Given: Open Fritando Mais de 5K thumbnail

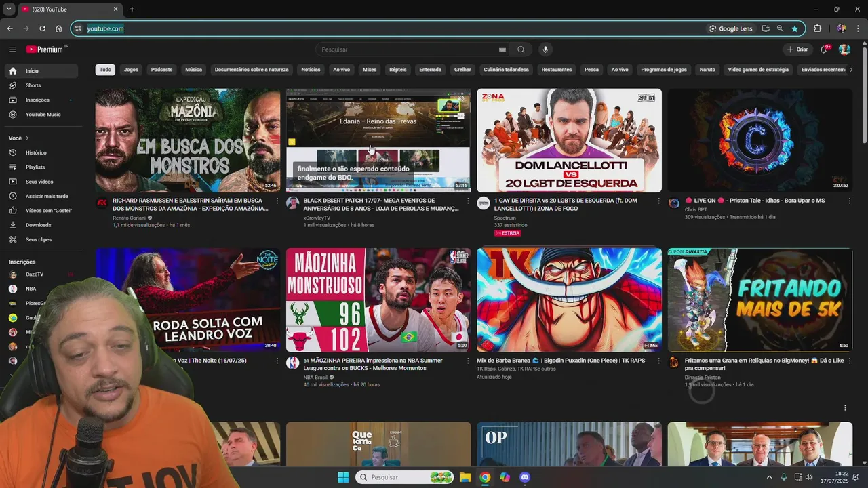Looking at the screenshot, I should point(759,300).
